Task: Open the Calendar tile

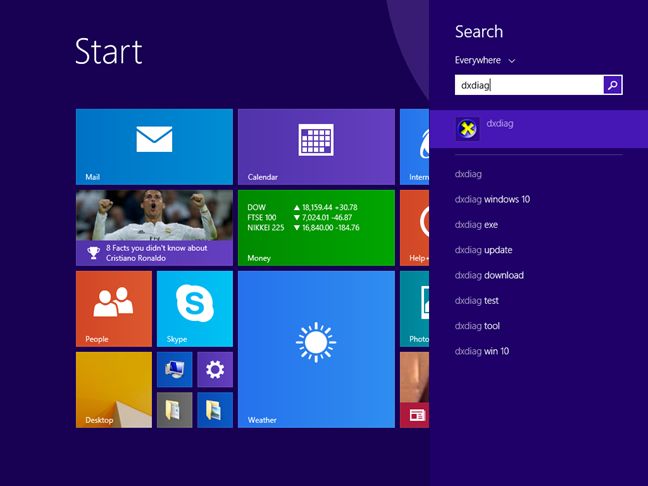Action: pyautogui.click(x=316, y=147)
